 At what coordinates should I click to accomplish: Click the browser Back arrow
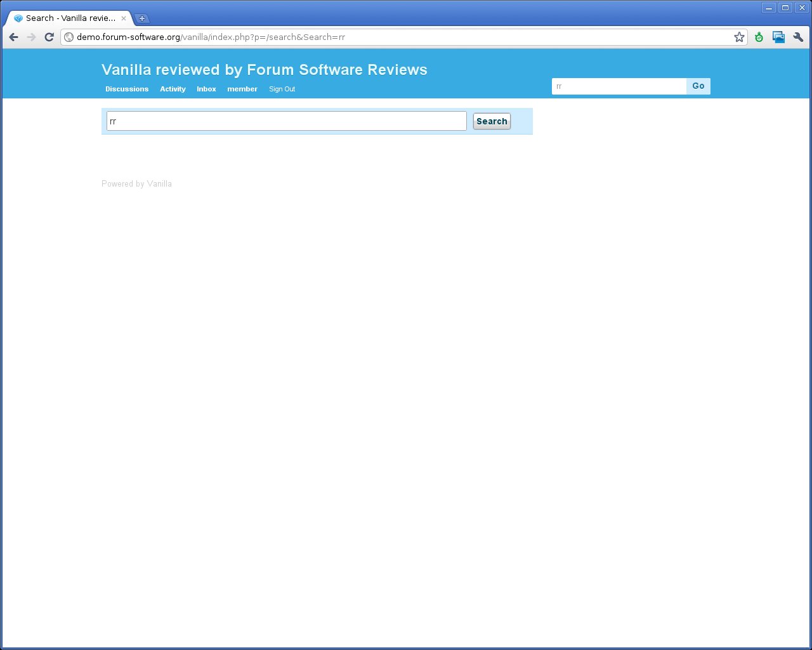pyautogui.click(x=14, y=37)
